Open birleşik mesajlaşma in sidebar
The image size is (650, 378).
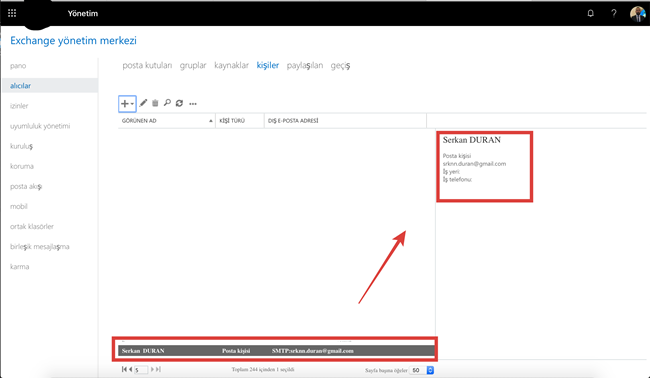pos(40,247)
